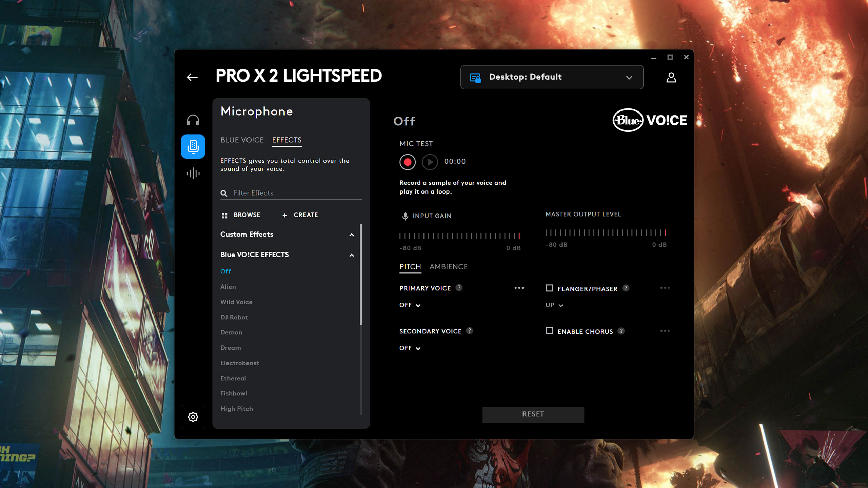Image resolution: width=868 pixels, height=488 pixels.
Task: Enable the Flanger/Phaser checkbox
Action: 549,288
